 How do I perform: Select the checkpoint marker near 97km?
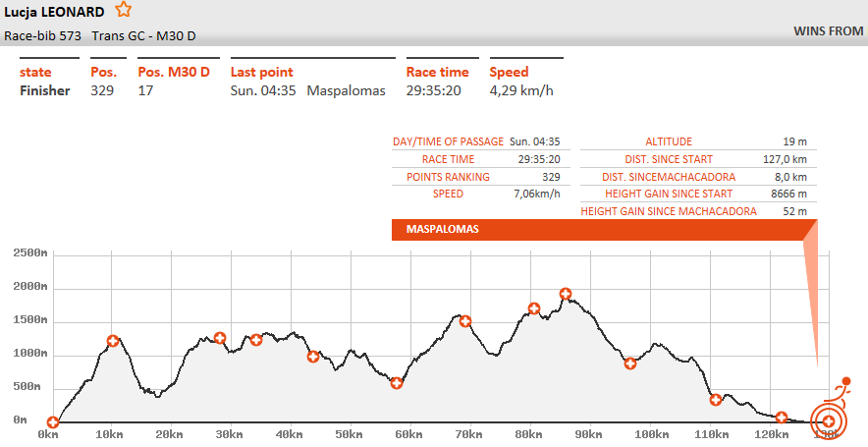pyautogui.click(x=630, y=363)
